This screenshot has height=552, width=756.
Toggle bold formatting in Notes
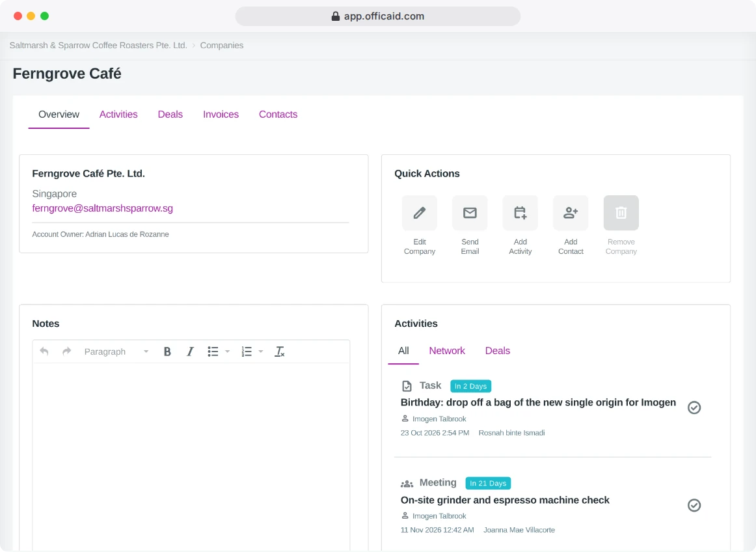pos(167,352)
